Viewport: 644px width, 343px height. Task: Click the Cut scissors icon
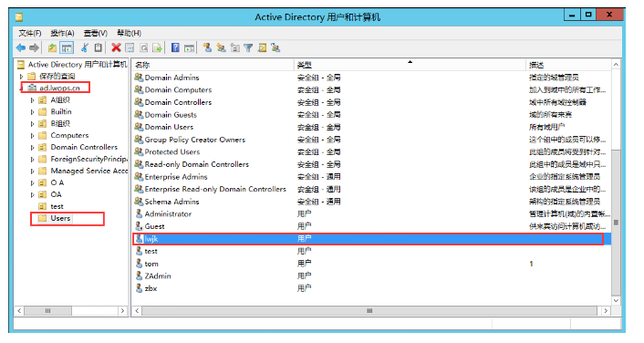click(x=85, y=48)
